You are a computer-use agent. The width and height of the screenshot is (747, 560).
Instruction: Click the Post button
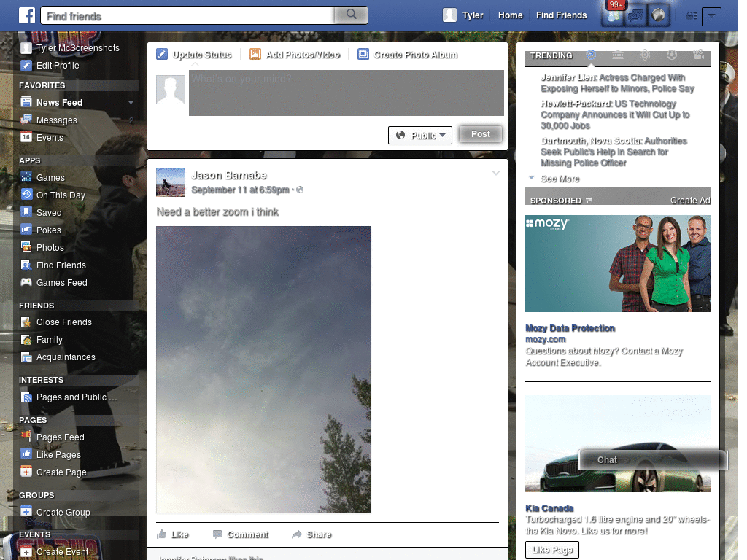[x=481, y=134]
